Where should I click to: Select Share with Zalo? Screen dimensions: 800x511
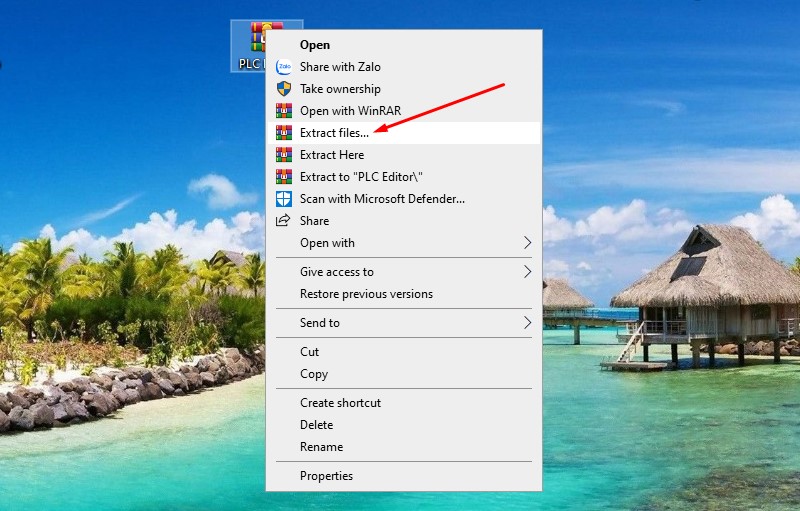point(404,67)
